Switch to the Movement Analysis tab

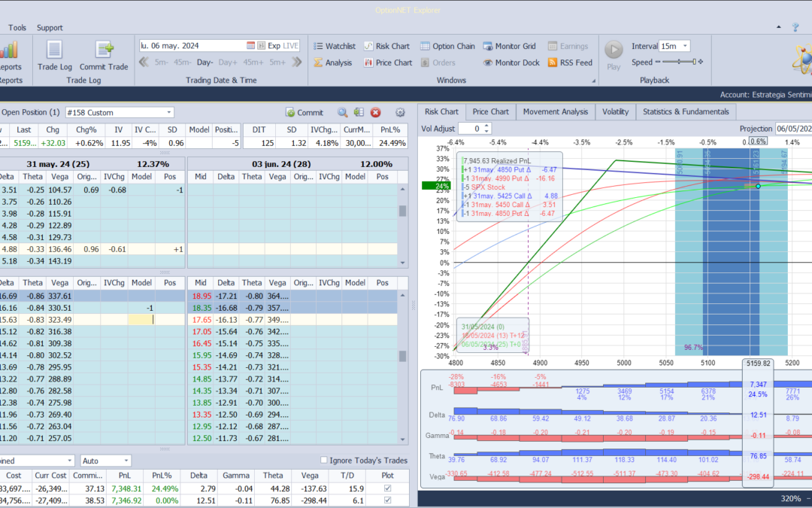[x=556, y=112]
